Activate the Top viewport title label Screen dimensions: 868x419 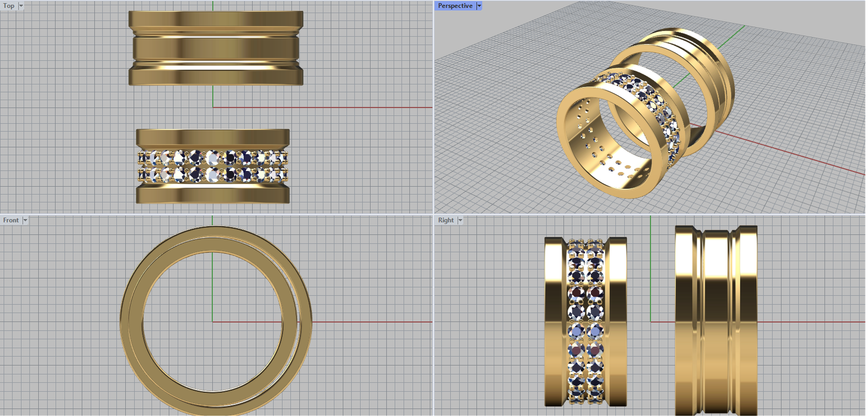9,6
